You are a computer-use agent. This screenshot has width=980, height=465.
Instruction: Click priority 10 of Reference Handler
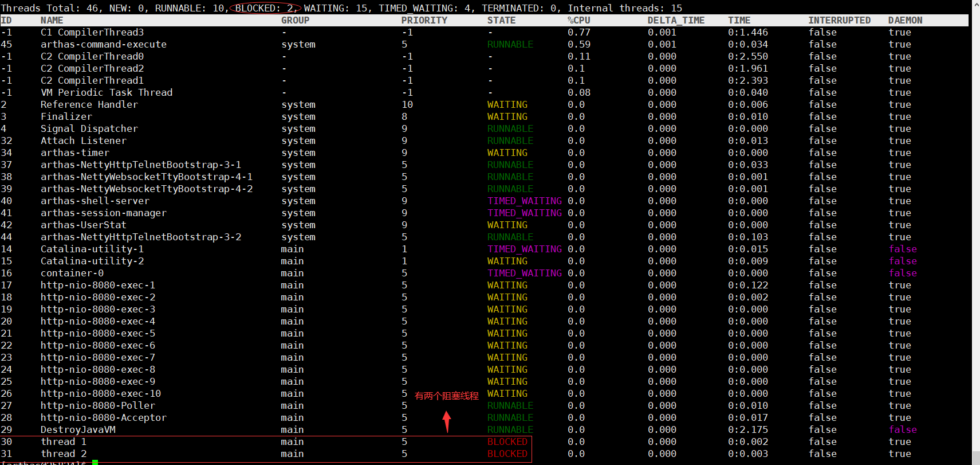(x=407, y=104)
